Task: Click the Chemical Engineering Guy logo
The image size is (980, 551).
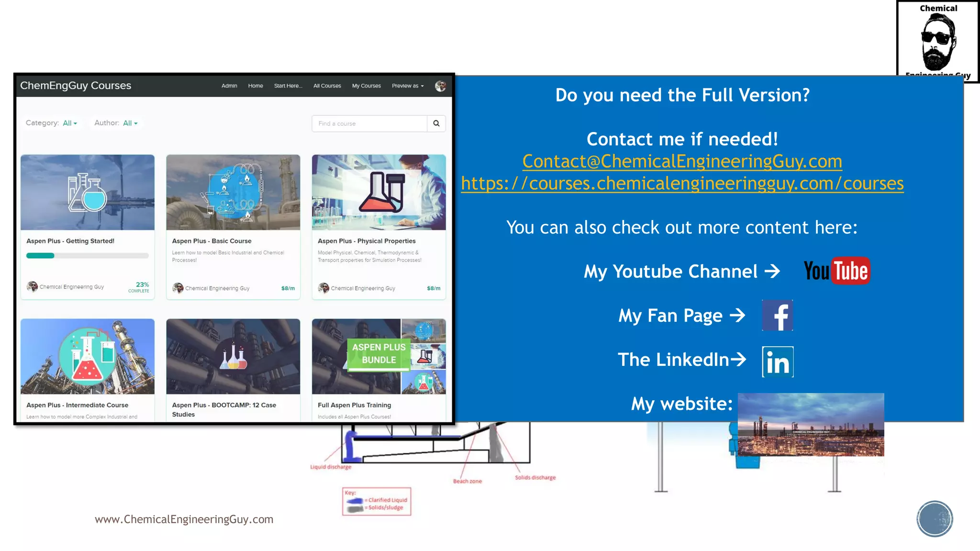Action: point(937,41)
